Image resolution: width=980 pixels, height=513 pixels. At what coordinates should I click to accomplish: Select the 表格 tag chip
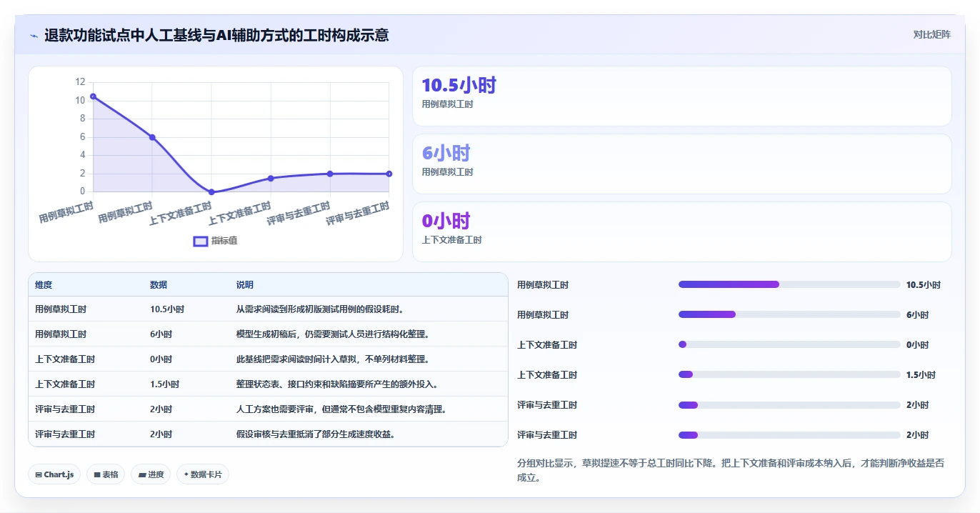point(106,474)
